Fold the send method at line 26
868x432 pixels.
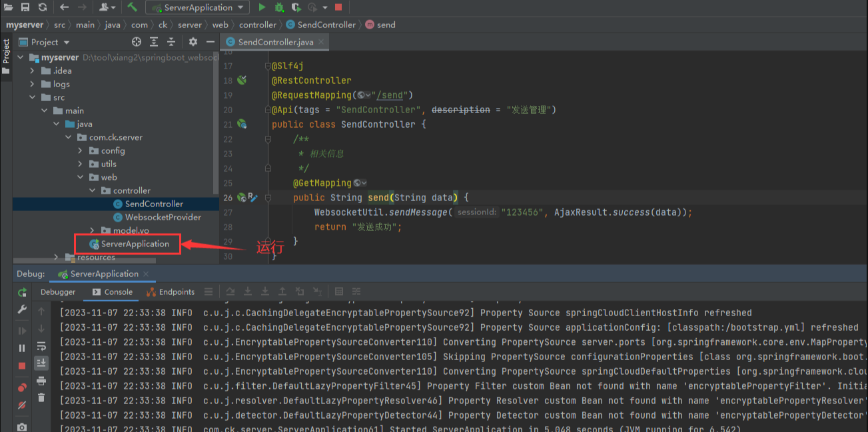click(268, 198)
